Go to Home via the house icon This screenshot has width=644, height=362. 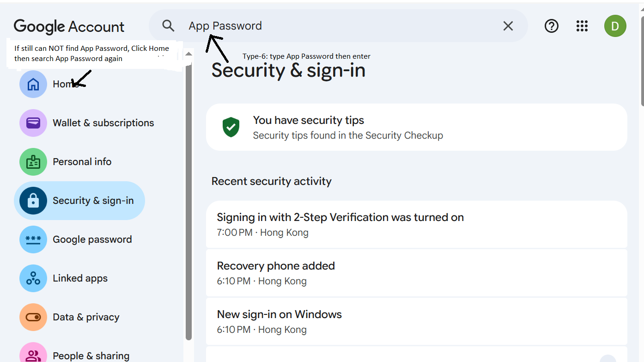(33, 84)
